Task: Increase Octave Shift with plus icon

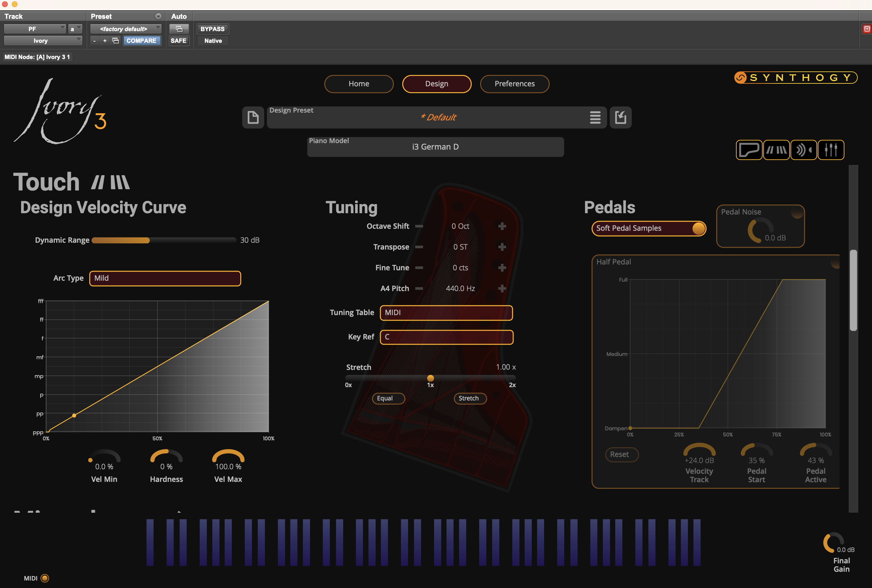Action: [x=502, y=226]
